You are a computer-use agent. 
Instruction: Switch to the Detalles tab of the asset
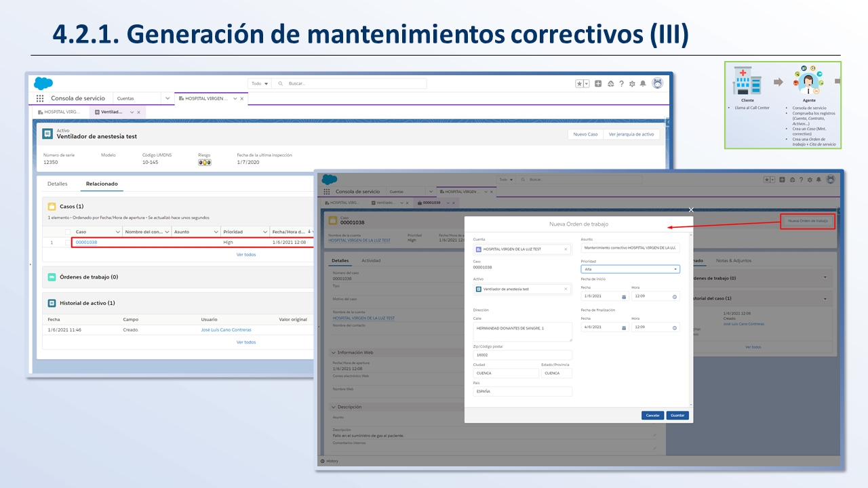pyautogui.click(x=57, y=184)
